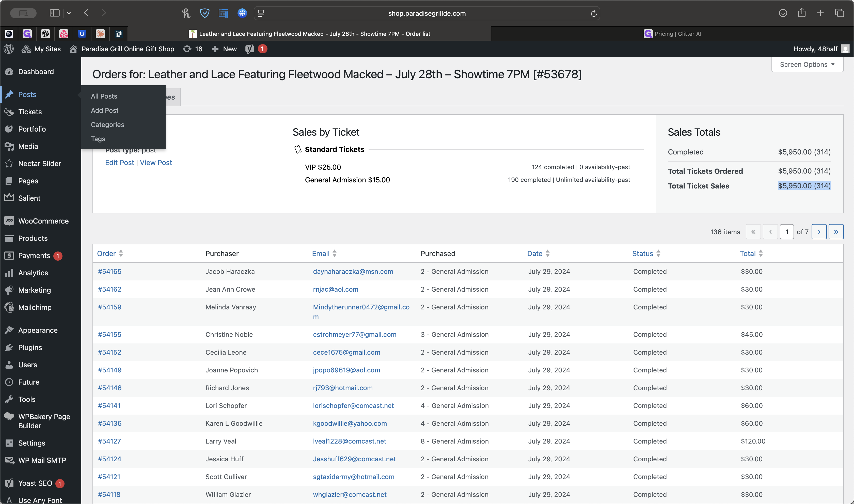Jump to last page of orders
The image size is (854, 504).
(836, 232)
